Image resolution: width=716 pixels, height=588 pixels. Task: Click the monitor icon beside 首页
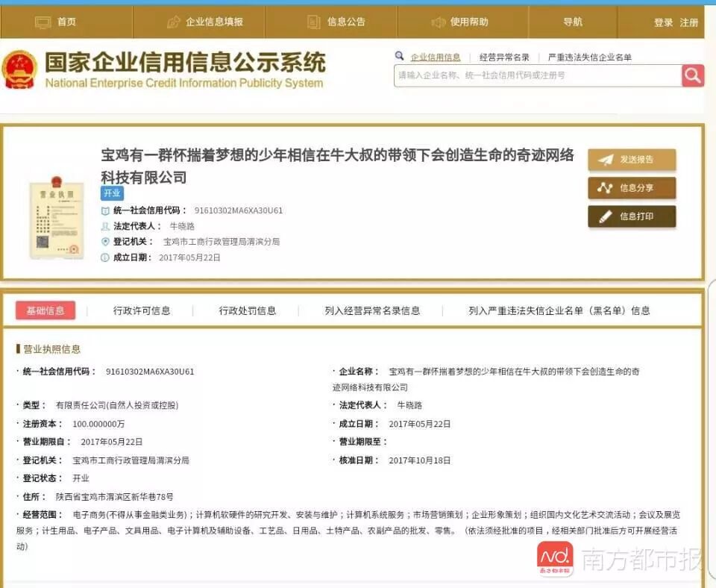(43, 22)
